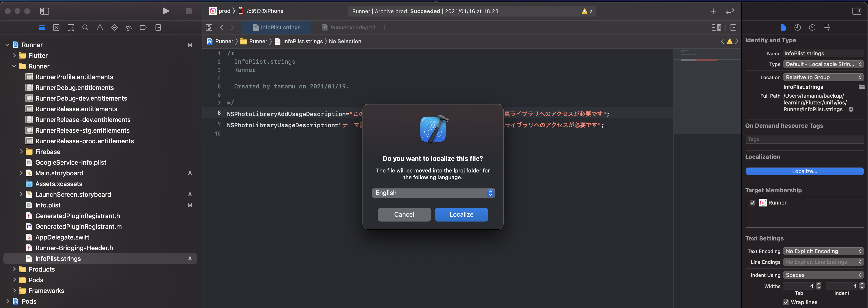Open the Breakpoint navigator icon
This screenshot has height=308, width=868.
[143, 28]
